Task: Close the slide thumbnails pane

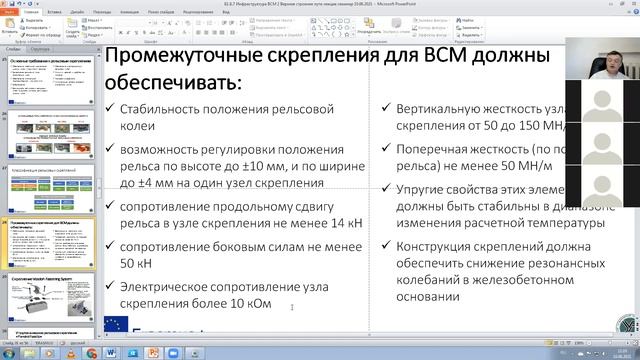Action: click(98, 49)
